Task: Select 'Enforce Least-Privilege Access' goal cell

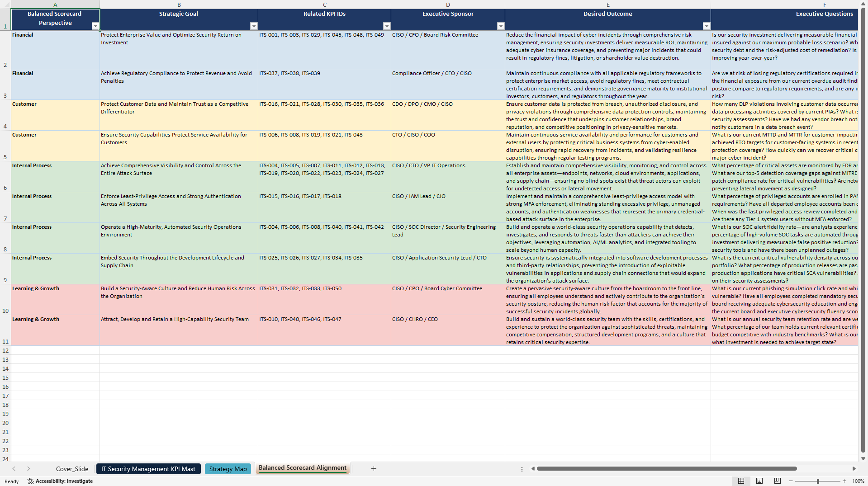Action: 179,207
